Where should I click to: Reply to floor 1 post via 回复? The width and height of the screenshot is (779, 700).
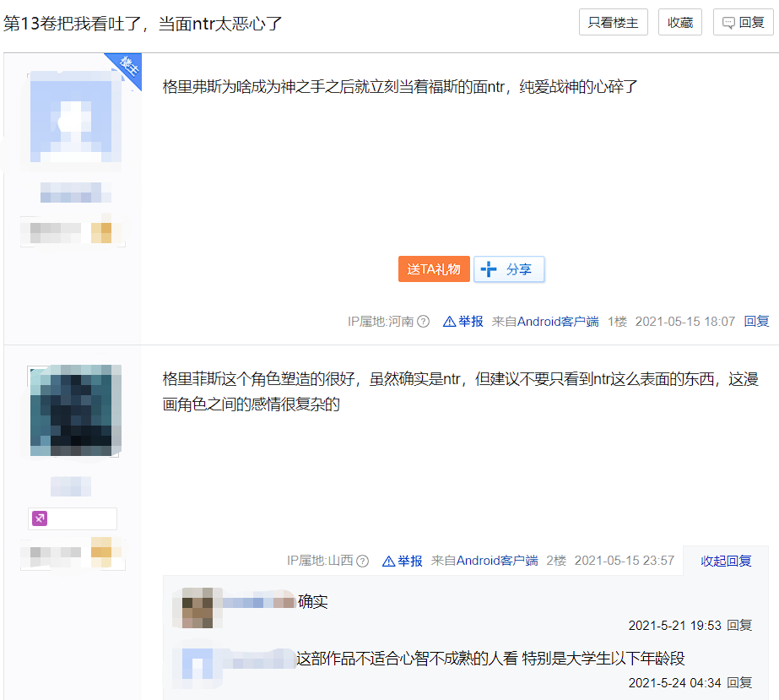(x=756, y=322)
